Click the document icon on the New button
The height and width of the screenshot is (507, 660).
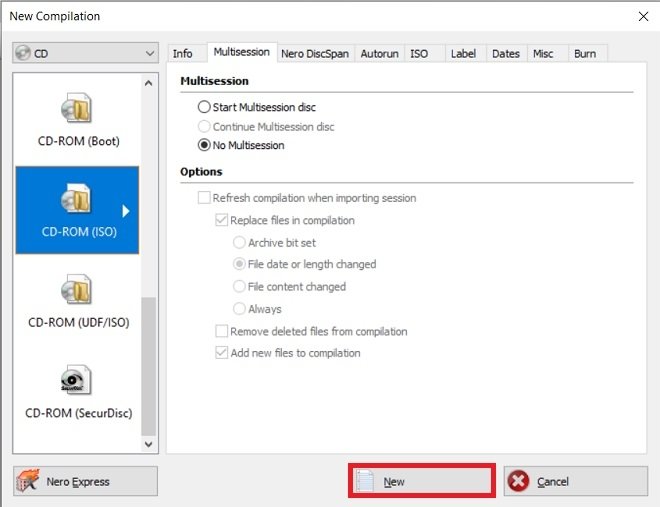(x=365, y=481)
